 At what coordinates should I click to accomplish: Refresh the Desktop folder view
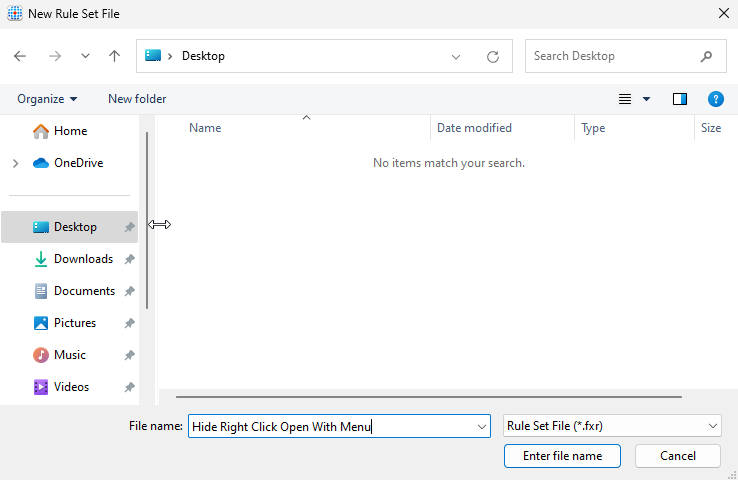point(492,57)
